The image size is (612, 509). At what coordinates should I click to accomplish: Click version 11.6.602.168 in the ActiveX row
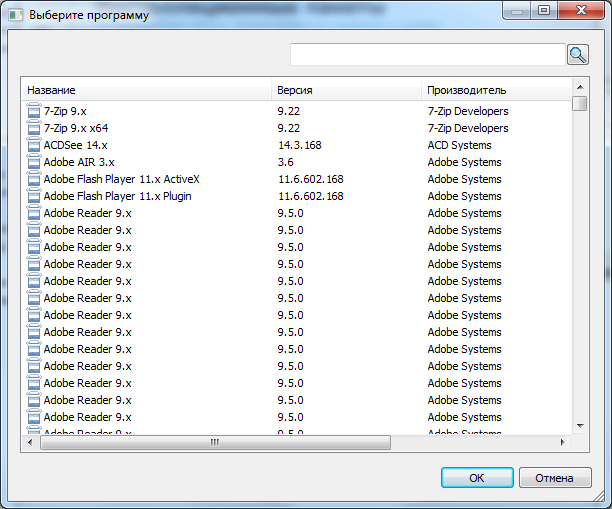[310, 179]
